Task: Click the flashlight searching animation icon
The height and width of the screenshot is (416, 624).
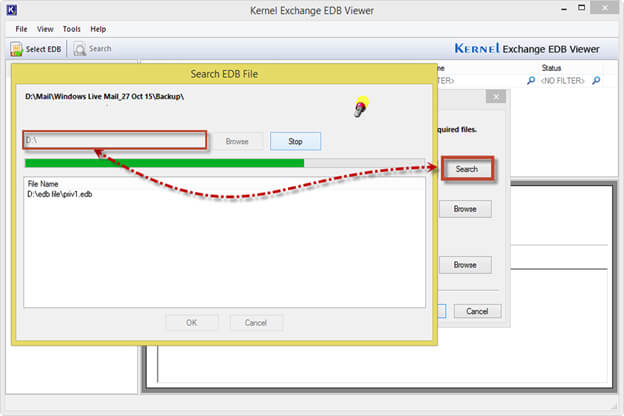Action: point(361,107)
